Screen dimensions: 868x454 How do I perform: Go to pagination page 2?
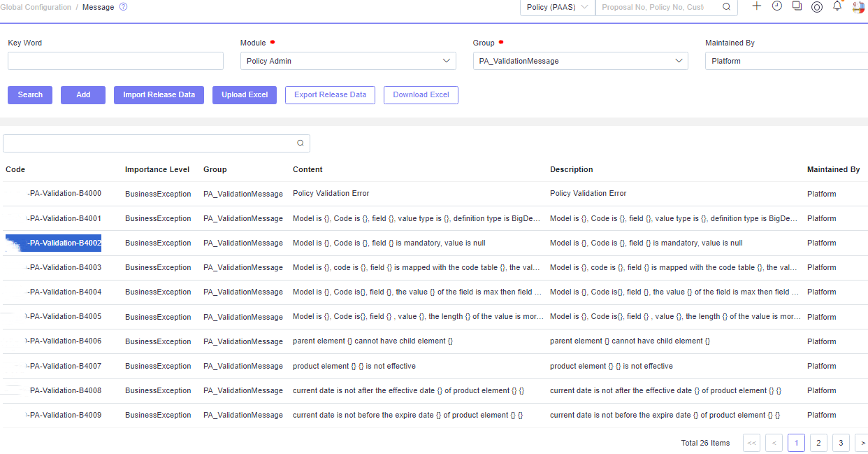818,443
